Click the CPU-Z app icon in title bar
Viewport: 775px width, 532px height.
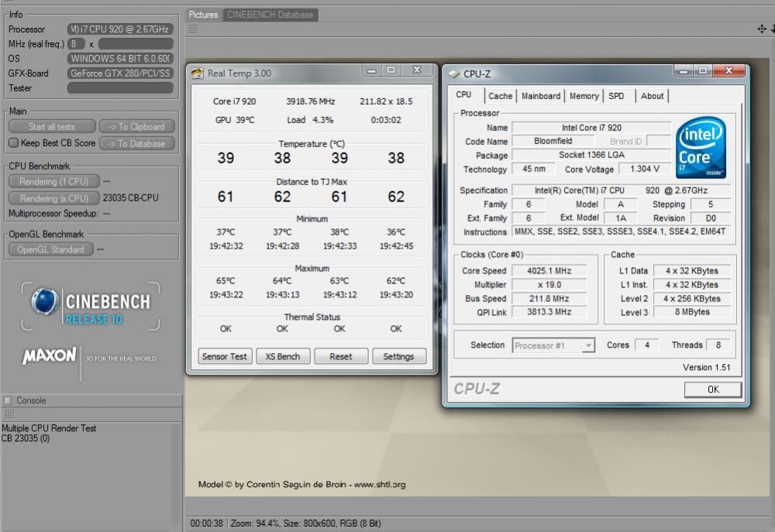click(x=453, y=74)
